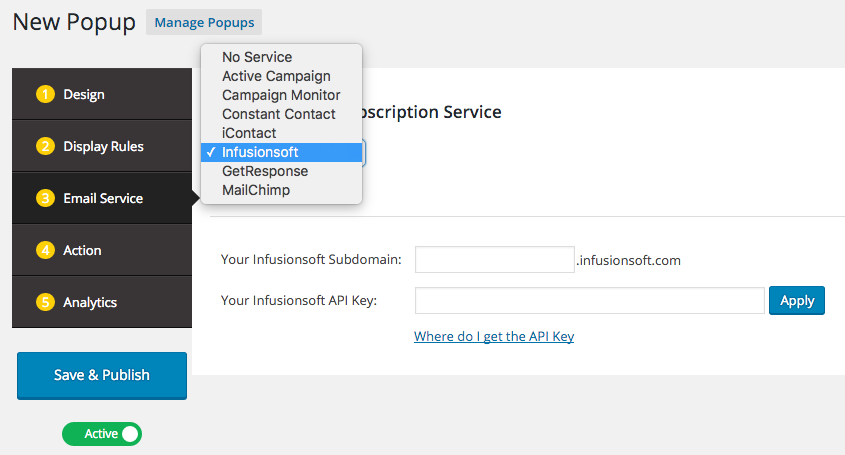Select iContact from the list
Viewport: 845px width, 455px height.
pos(249,133)
